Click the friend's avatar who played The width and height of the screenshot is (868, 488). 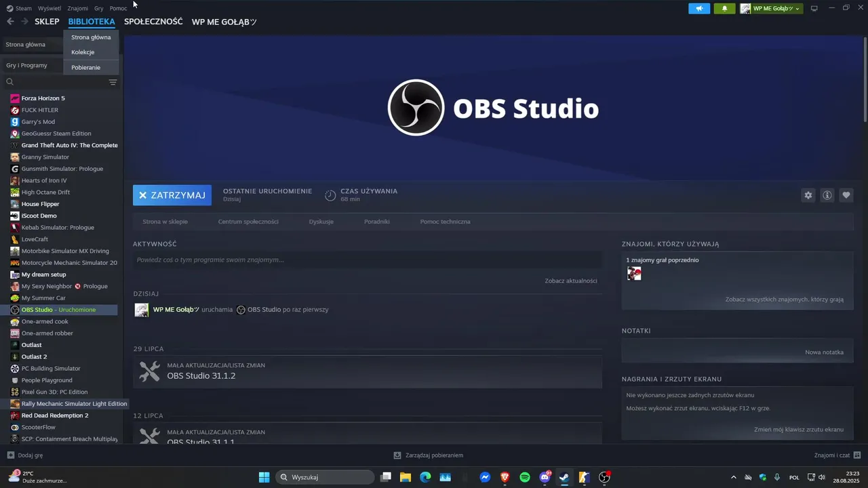(634, 274)
